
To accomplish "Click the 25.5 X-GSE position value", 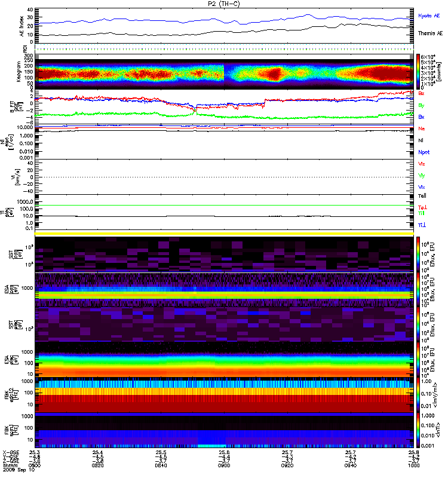I will pos(161,452).
